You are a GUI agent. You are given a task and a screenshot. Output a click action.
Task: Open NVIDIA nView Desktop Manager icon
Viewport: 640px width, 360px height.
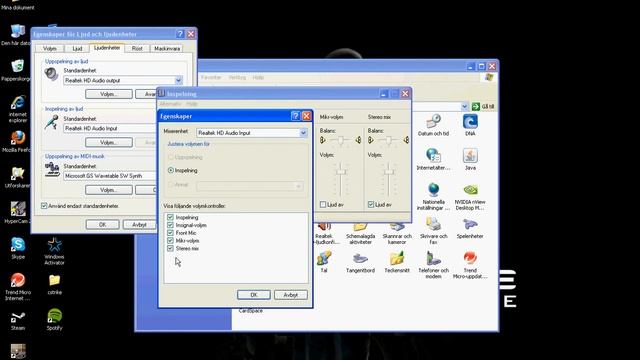(x=470, y=196)
